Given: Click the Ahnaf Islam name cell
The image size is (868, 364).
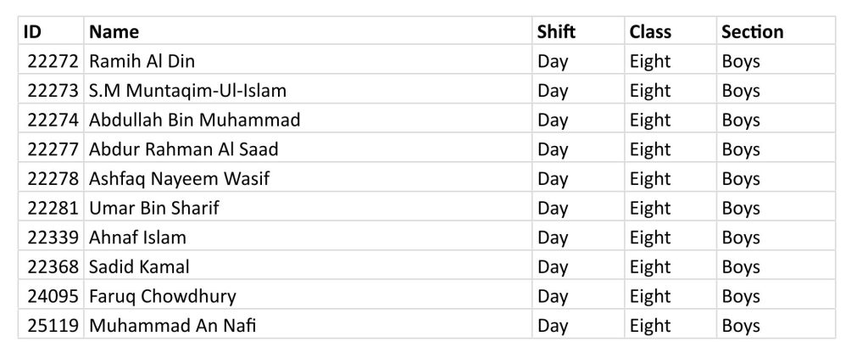Looking at the screenshot, I should [x=308, y=236].
